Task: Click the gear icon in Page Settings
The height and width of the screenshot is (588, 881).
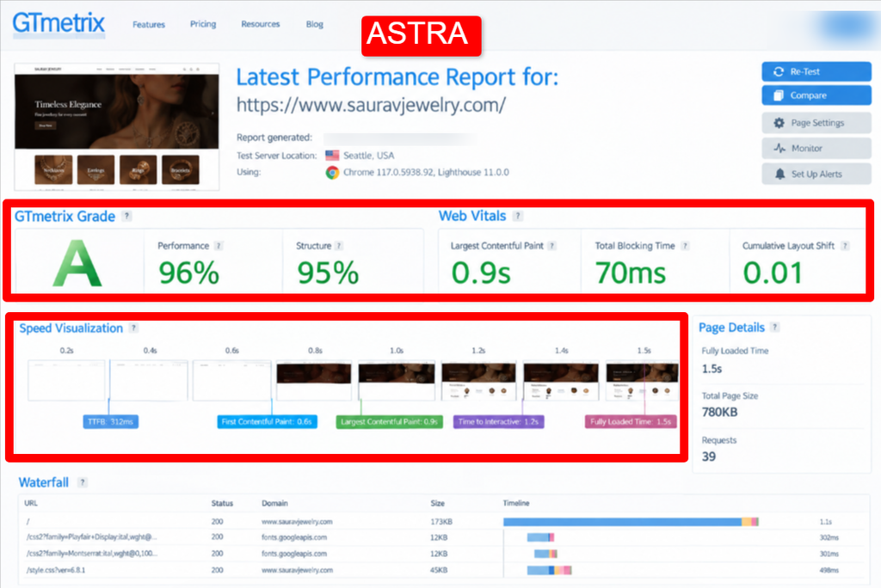Action: [779, 123]
